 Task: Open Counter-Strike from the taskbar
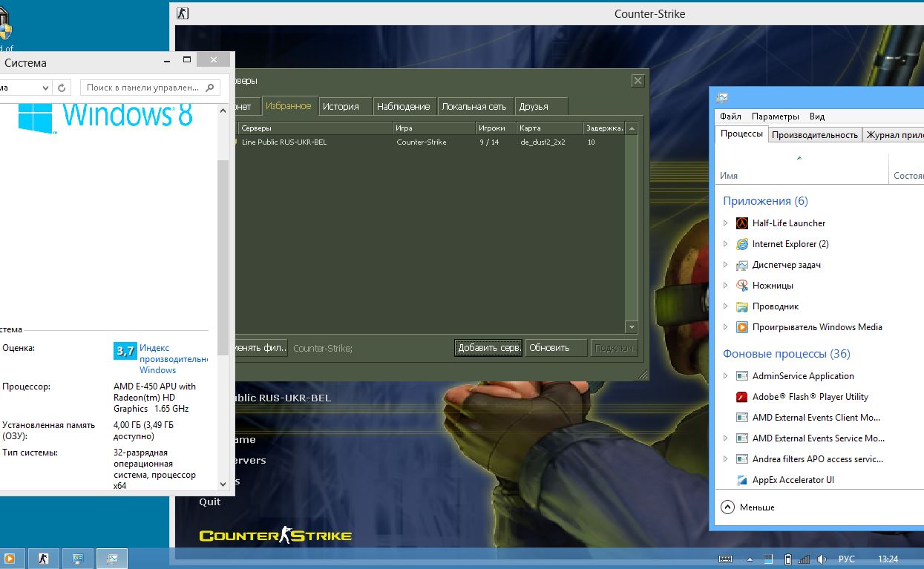(44, 559)
